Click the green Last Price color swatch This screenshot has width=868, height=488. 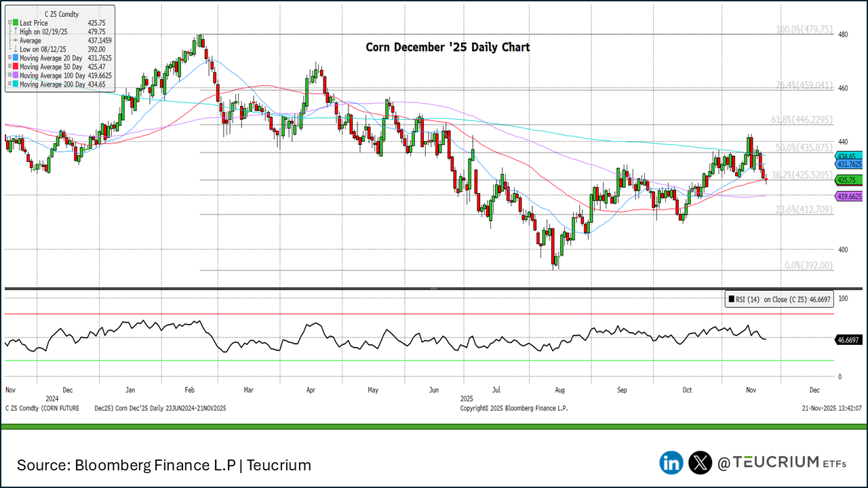coord(16,22)
